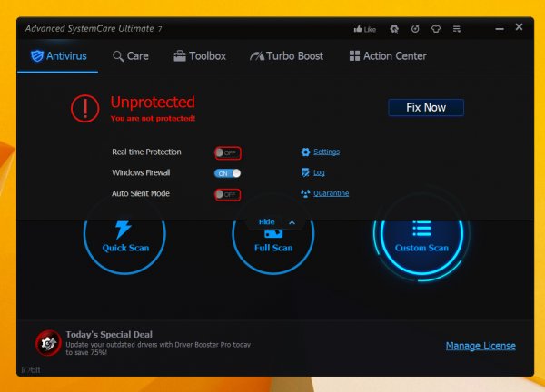Click the biohazard icon next to Quarantine
The image size is (545, 392).
[305, 193]
